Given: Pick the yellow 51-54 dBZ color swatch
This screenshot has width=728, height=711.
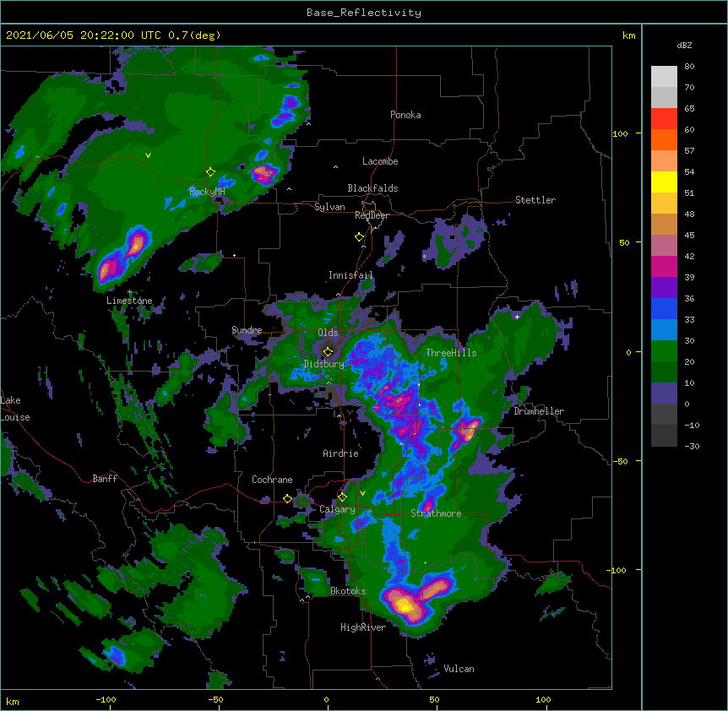Looking at the screenshot, I should (664, 182).
